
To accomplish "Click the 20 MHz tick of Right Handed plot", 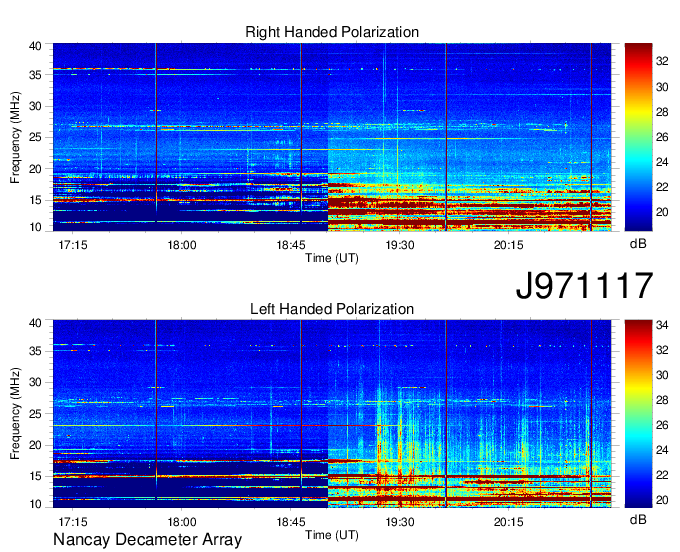I will 35,169.
